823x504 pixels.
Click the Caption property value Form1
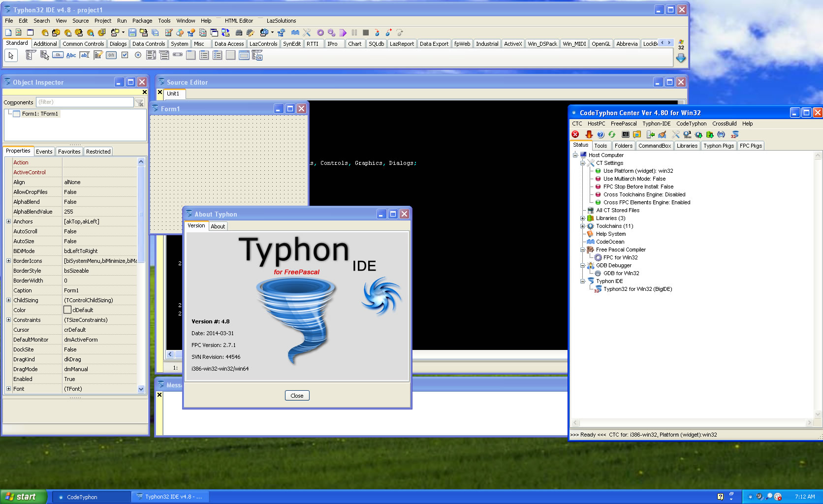point(100,290)
